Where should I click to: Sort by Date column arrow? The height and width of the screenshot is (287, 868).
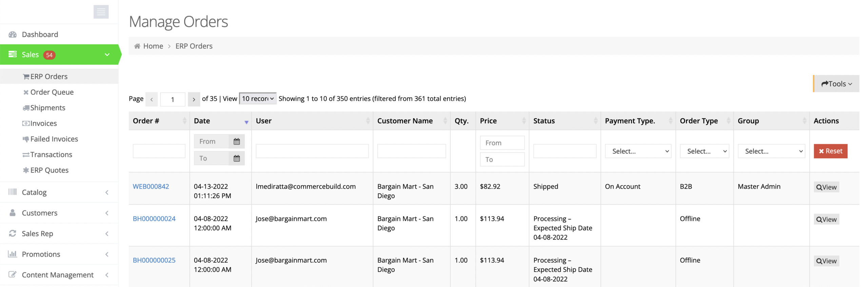tap(246, 122)
